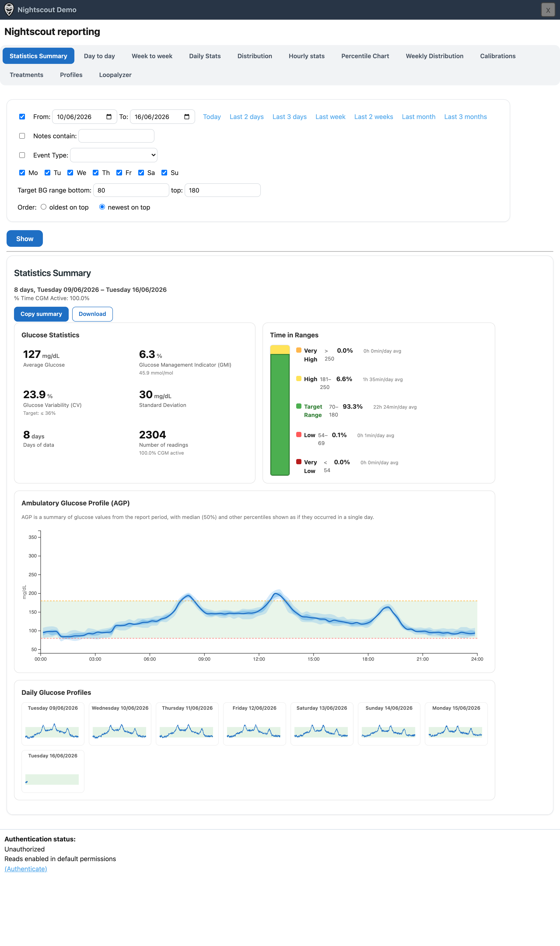Screen dimensions: 560x946
Task: Select the Last 2 weeks quick range link
Action: (374, 117)
